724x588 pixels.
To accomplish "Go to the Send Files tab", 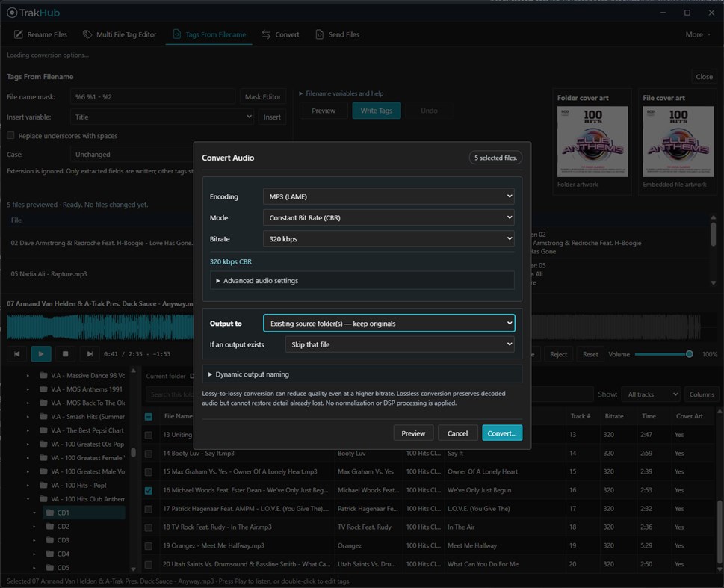I will [338, 34].
